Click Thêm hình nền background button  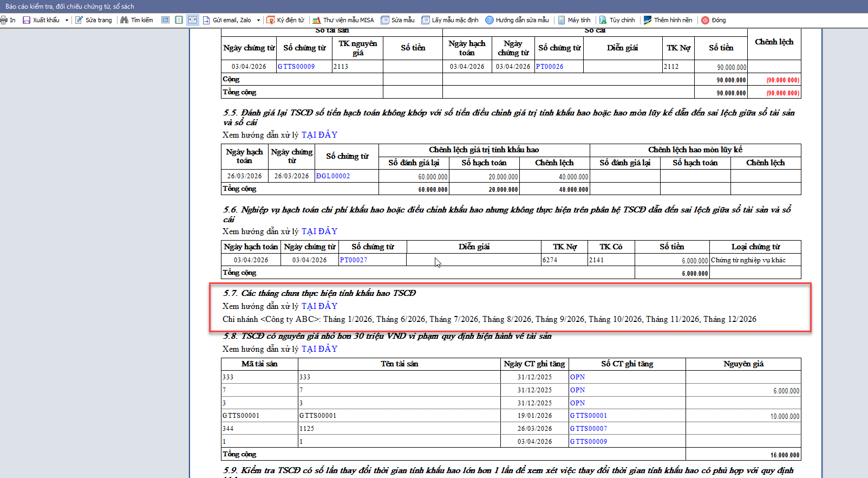tap(668, 20)
